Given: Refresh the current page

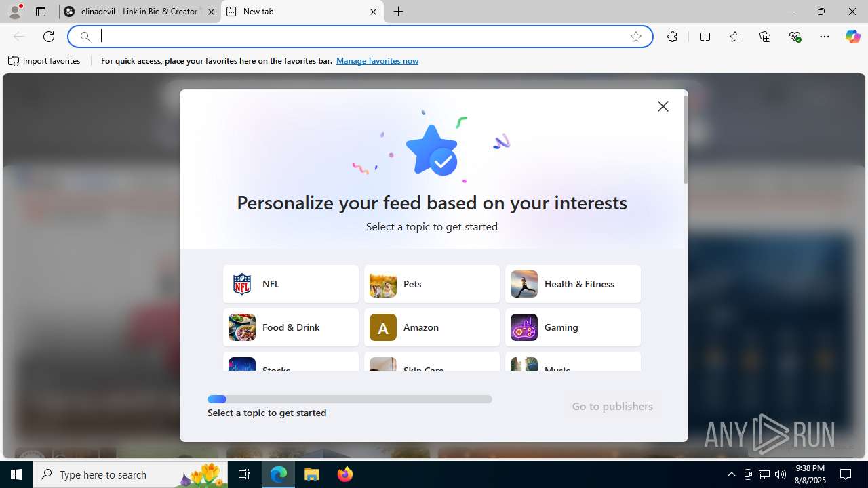Looking at the screenshot, I should (x=49, y=37).
